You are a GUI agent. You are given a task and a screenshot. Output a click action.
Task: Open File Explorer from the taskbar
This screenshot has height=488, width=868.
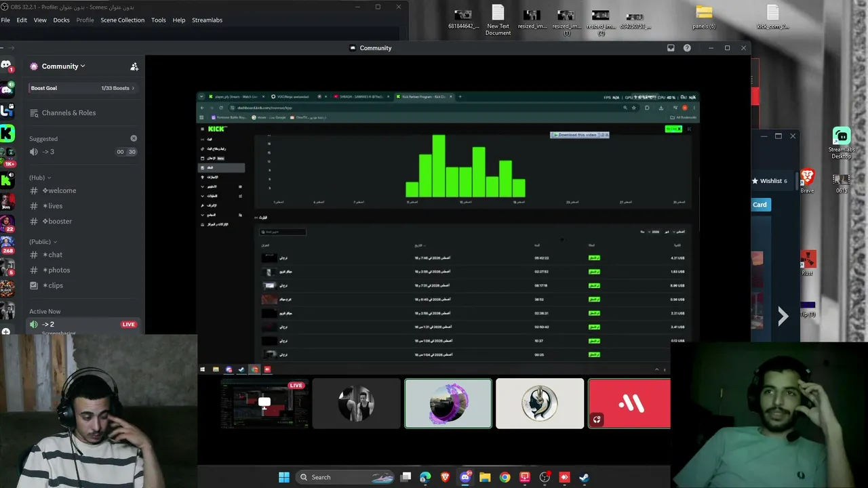point(485,477)
